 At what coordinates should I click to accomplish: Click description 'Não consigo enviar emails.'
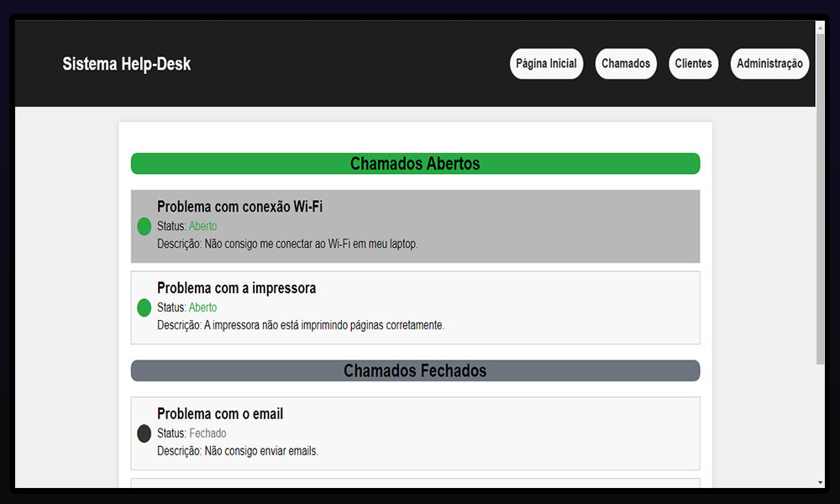[x=238, y=451]
